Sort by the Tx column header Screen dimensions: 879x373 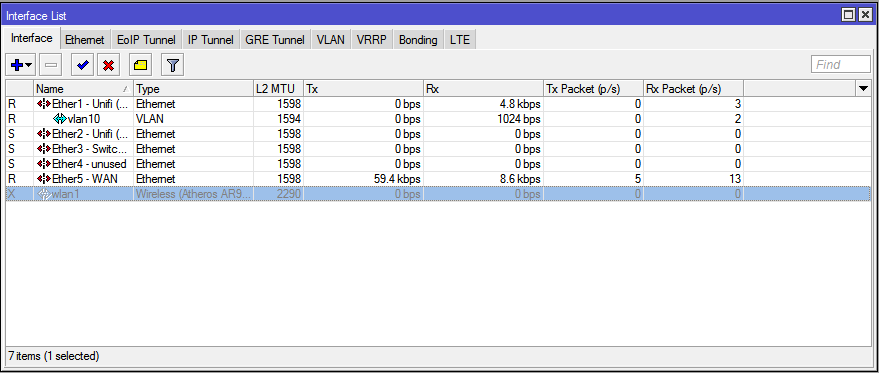point(363,89)
